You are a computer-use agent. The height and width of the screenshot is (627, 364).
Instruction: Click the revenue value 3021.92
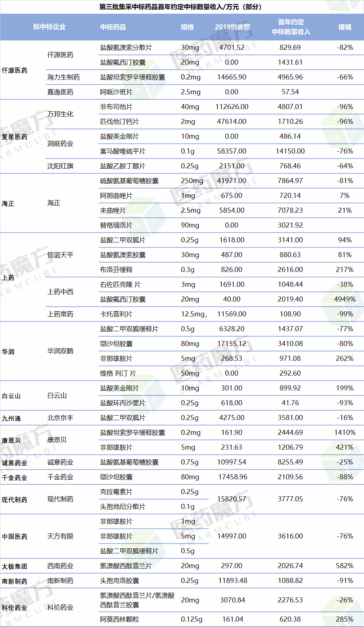pyautogui.click(x=290, y=225)
